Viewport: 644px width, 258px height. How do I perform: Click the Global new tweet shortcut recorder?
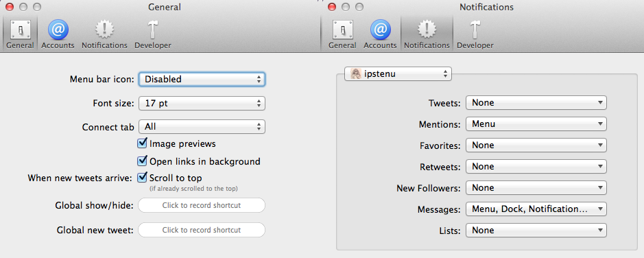tap(202, 230)
